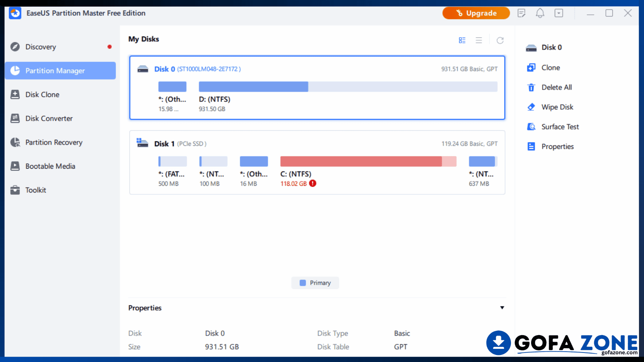Click the Disk 0 icon in right panel
This screenshot has width=644, height=362.
(x=531, y=48)
